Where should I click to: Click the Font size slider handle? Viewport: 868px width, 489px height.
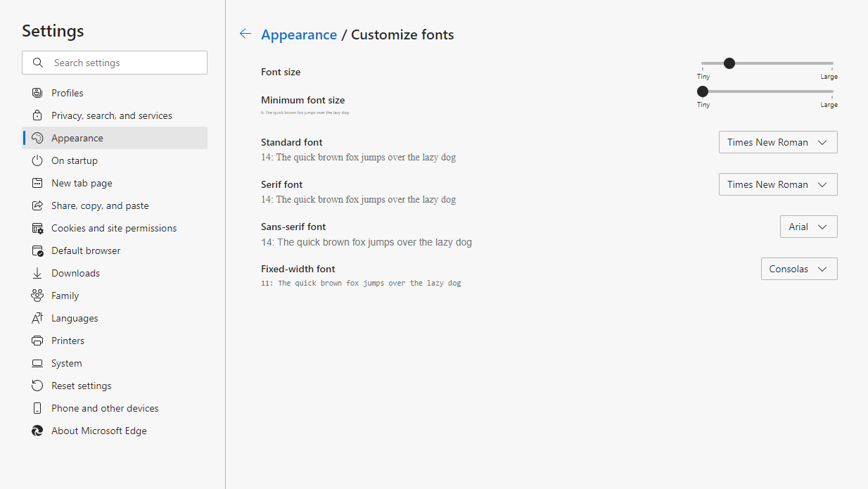tap(729, 63)
